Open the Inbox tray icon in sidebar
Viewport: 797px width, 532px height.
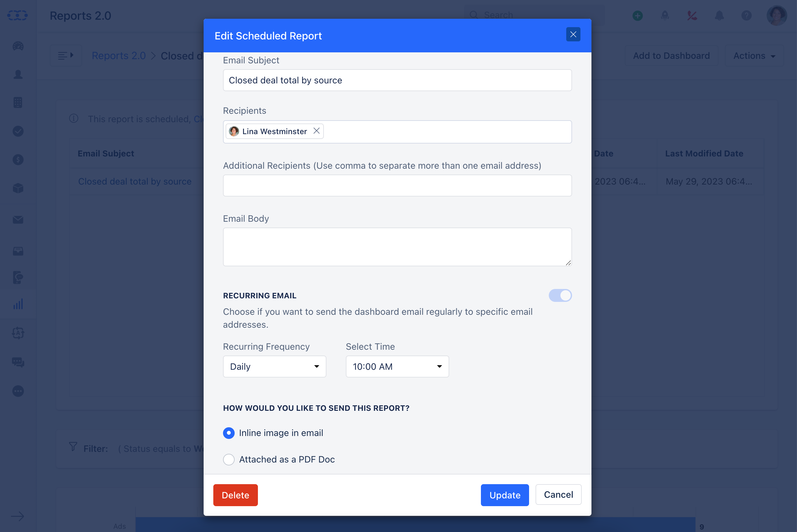[x=18, y=251]
